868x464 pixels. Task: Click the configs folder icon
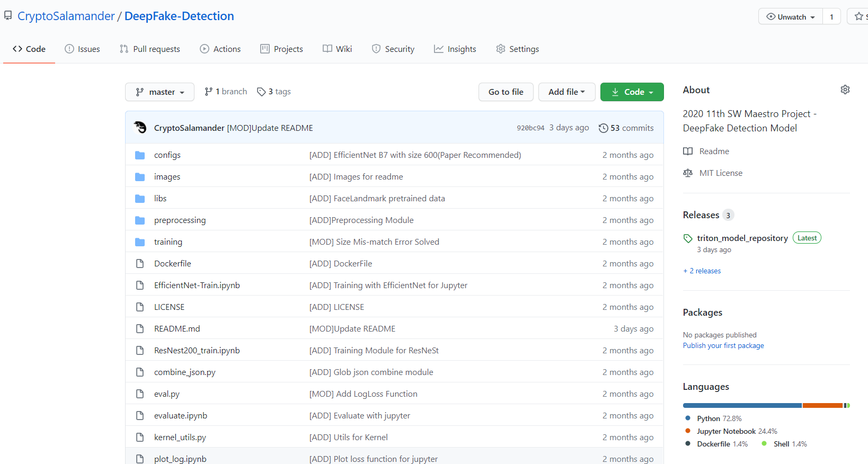point(140,155)
